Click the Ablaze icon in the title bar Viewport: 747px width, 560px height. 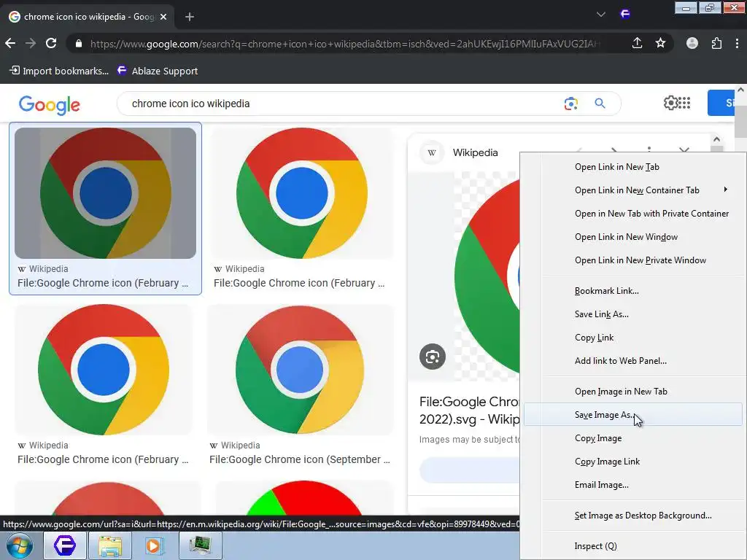coord(625,15)
